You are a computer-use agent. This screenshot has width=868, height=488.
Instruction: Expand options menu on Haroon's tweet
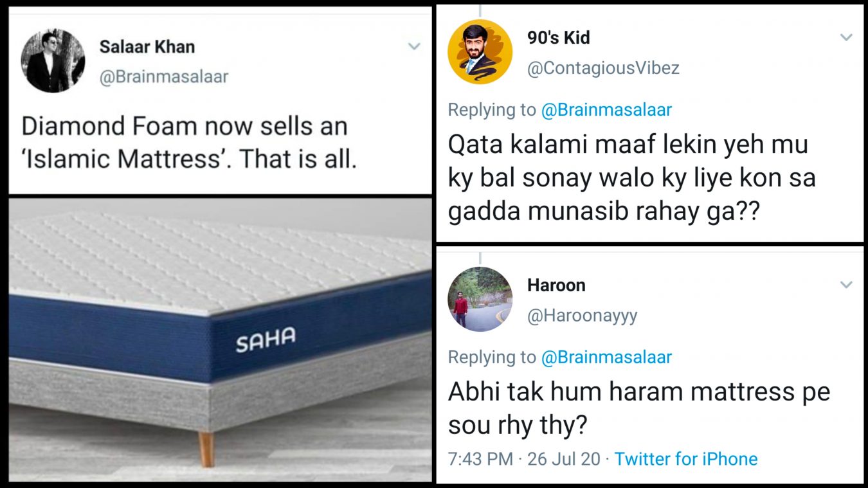pos(847,285)
